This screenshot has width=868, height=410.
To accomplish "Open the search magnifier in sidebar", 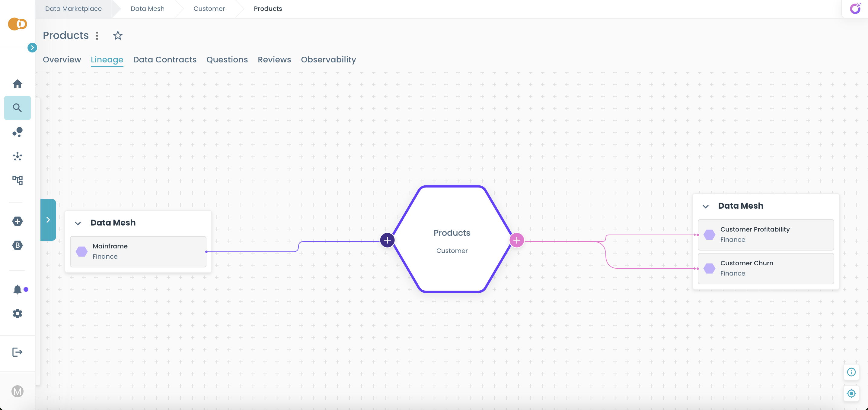I will [17, 108].
